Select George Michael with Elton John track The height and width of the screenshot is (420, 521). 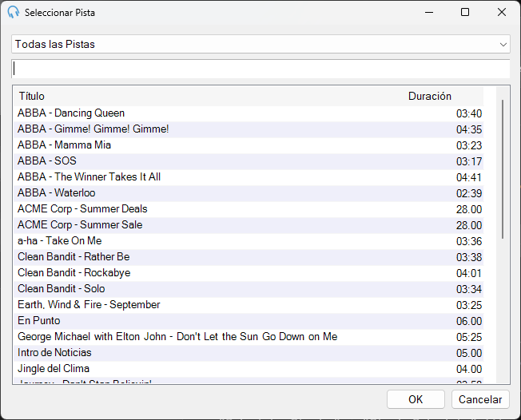[249, 337]
